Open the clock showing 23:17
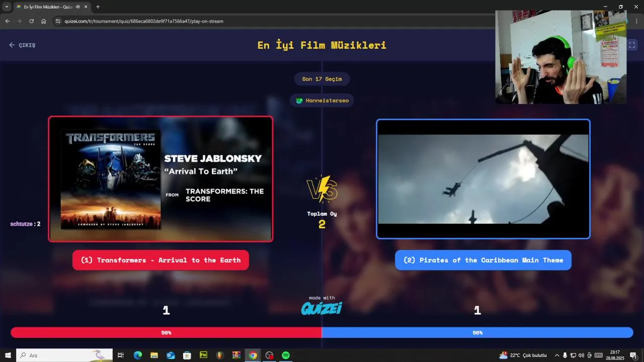The width and height of the screenshot is (644, 362). (615, 355)
